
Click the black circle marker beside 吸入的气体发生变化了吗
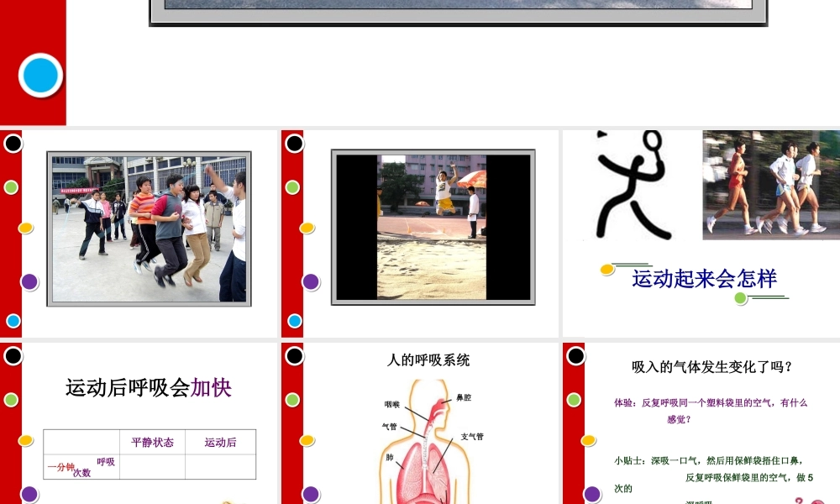click(576, 357)
